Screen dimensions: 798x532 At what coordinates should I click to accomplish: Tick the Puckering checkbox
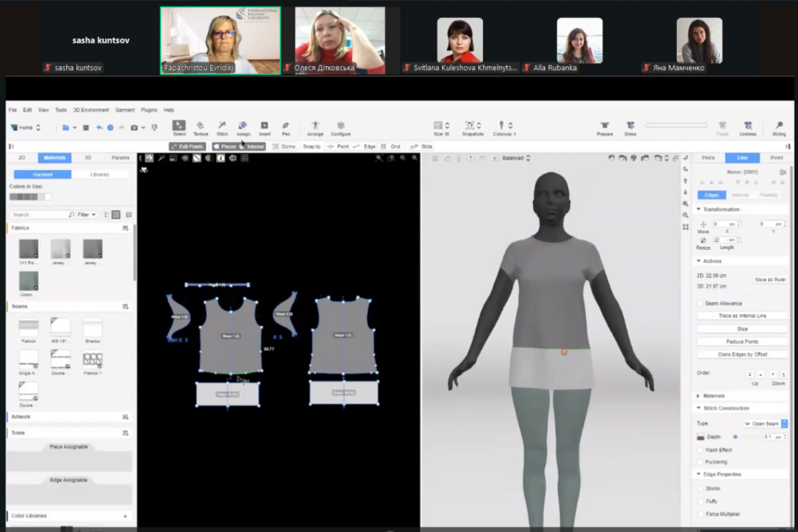click(700, 462)
